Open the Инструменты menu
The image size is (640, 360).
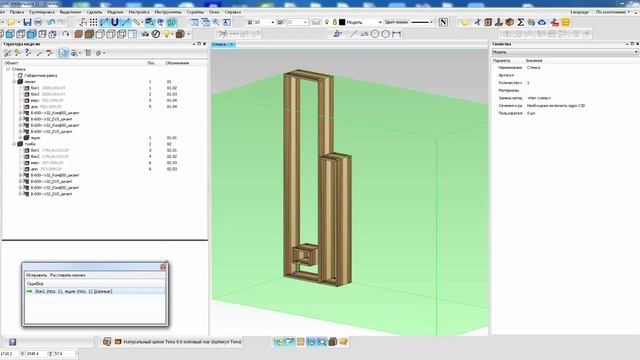pos(168,12)
